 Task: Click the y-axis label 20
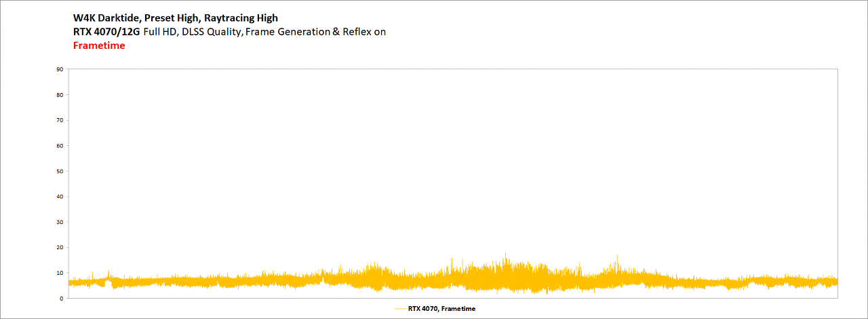60,248
